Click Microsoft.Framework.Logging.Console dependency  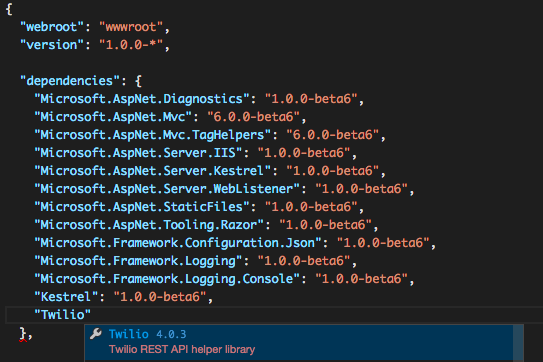point(167,279)
